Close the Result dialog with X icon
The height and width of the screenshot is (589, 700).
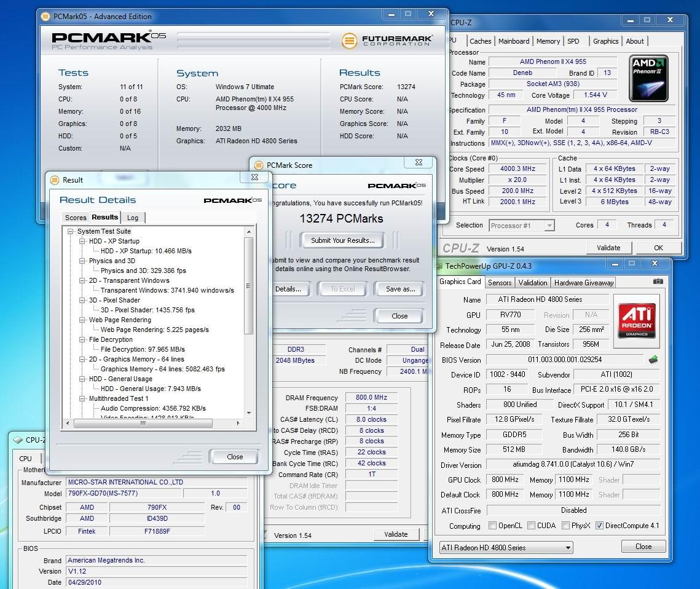point(254,177)
